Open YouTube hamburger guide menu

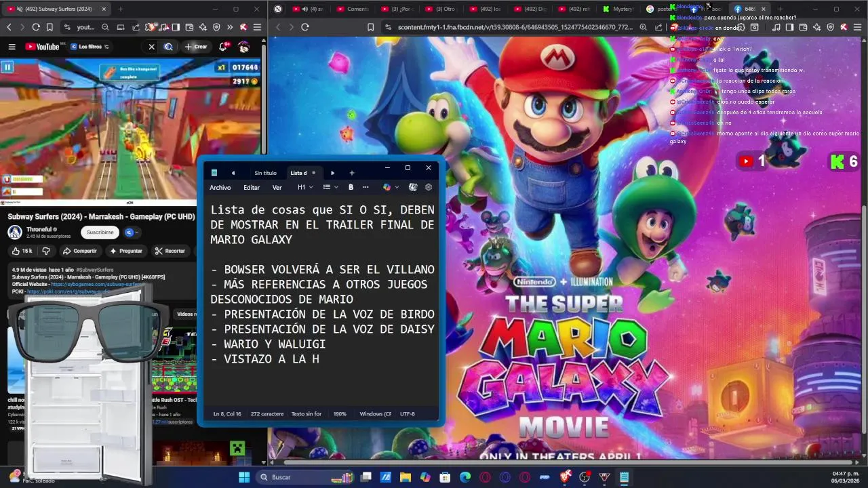(12, 47)
